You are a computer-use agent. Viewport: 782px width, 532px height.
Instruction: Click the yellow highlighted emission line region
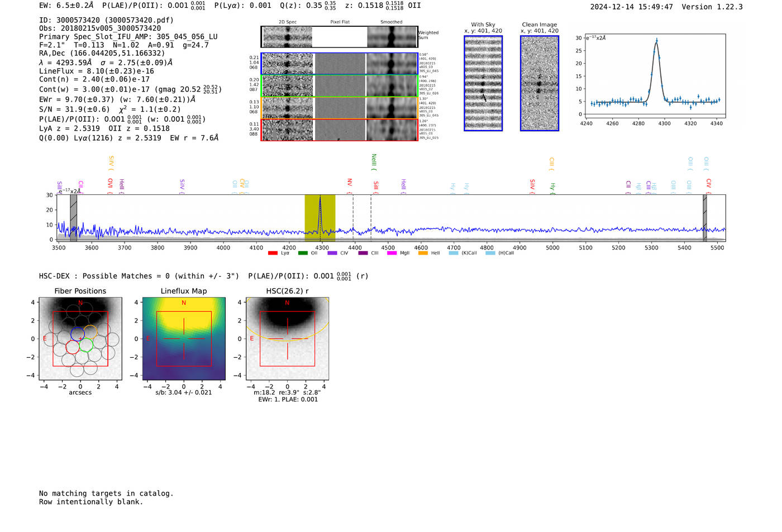tap(320, 218)
